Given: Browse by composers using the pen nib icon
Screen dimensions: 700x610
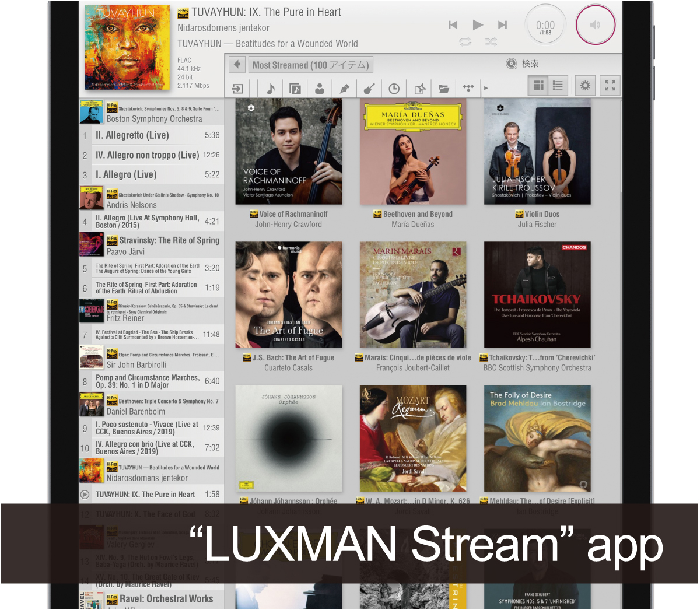Looking at the screenshot, I should pos(344,89).
